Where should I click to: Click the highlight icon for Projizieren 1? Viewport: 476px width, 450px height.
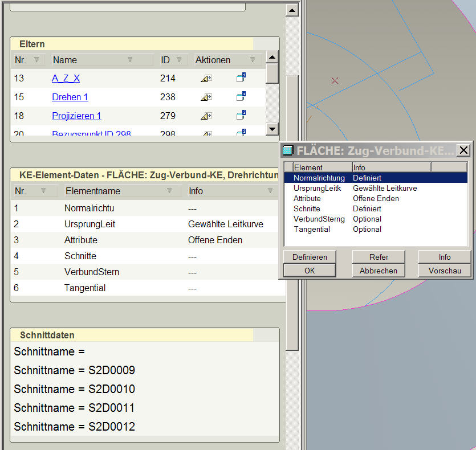coord(206,116)
